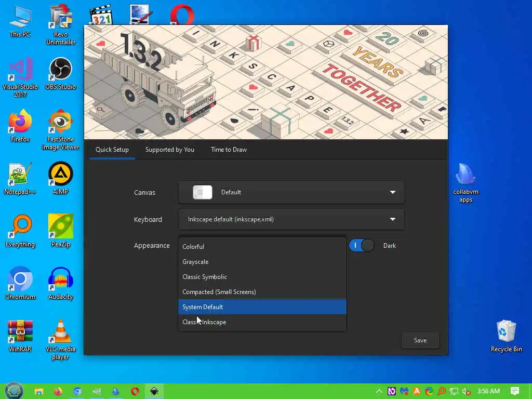The height and width of the screenshot is (399, 532).
Task: Open This PC desktop icon
Action: coord(20,20)
